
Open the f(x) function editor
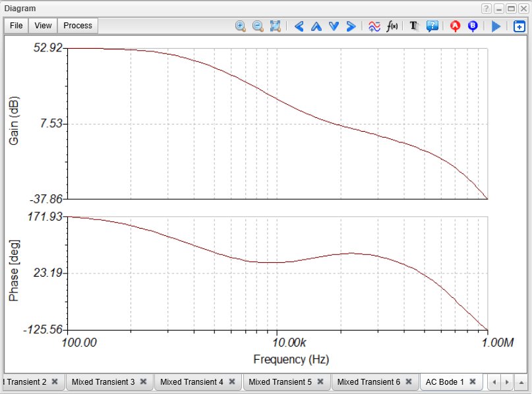[392, 26]
